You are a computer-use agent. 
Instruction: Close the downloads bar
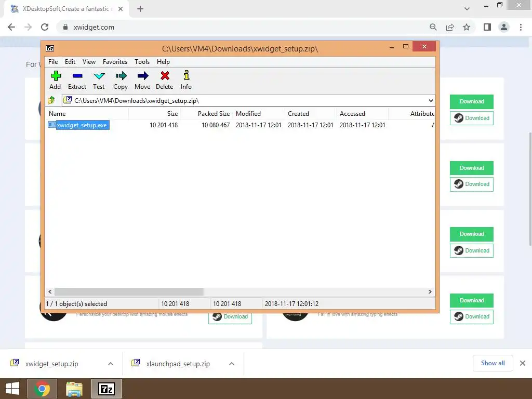[x=523, y=363]
